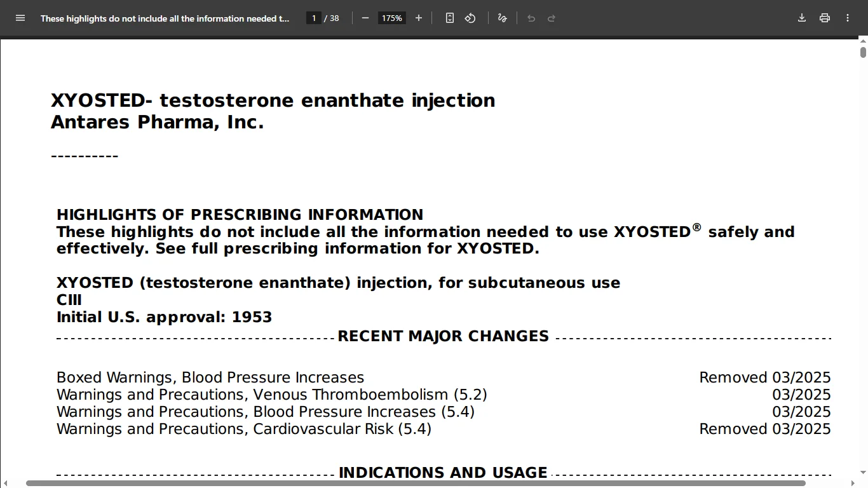The height and width of the screenshot is (488, 868).
Task: Download the PDF file
Action: [x=802, y=18]
